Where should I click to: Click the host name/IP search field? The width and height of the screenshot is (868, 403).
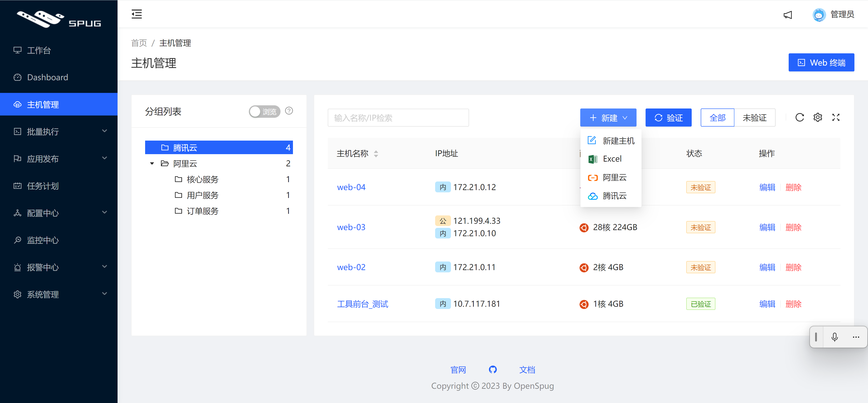tap(398, 118)
